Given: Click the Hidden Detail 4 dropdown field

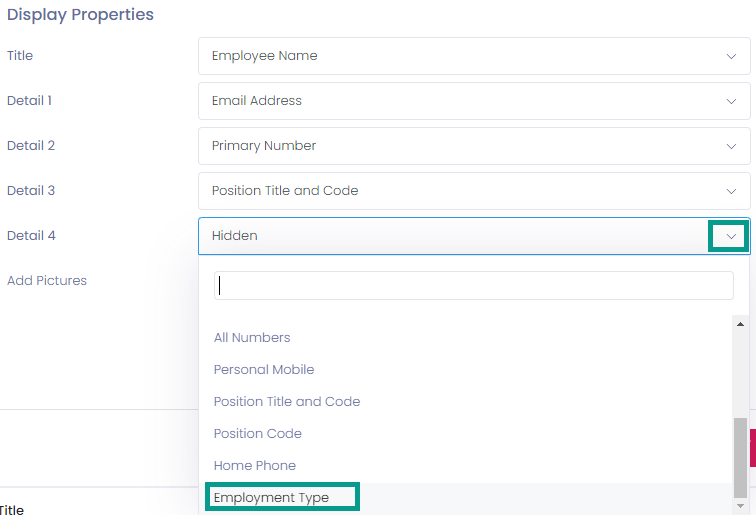Looking at the screenshot, I should [474, 236].
